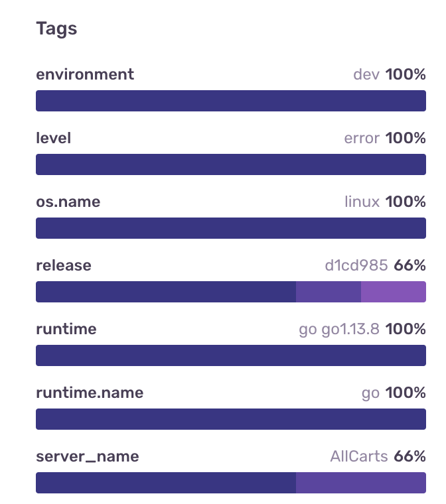This screenshot has height=504, width=446.
Task: Click the environment distribution bar
Action: (230, 101)
